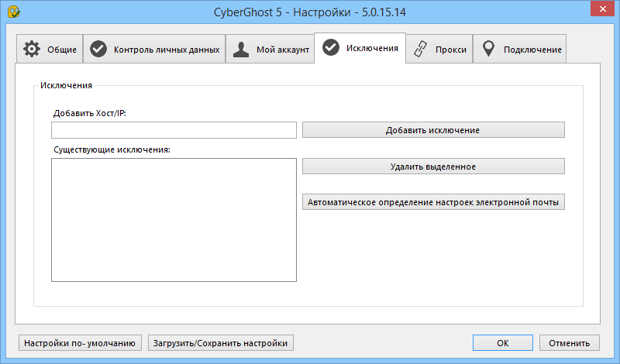
Task: Run Автоматическое определение настроек электронной почты
Action: [433, 202]
